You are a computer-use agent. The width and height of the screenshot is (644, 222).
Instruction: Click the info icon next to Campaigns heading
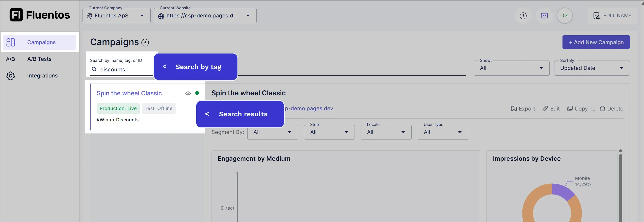click(x=145, y=43)
